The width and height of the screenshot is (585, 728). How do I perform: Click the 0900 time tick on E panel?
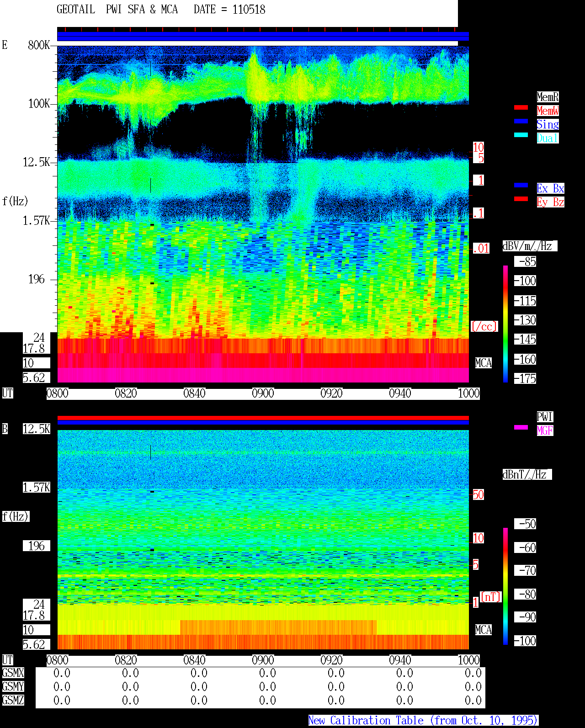pos(263,393)
